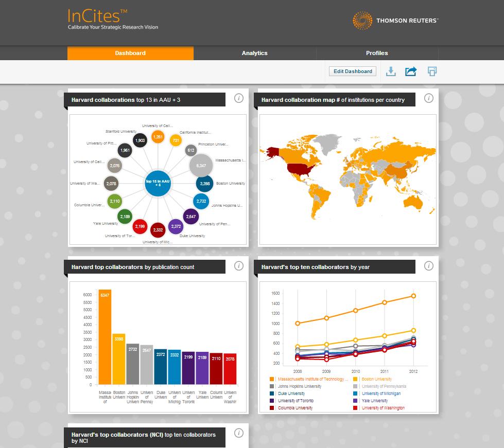Image resolution: width=504 pixels, height=448 pixels.
Task: Select the 2,110 Columbia University bubble
Action: pos(115,201)
